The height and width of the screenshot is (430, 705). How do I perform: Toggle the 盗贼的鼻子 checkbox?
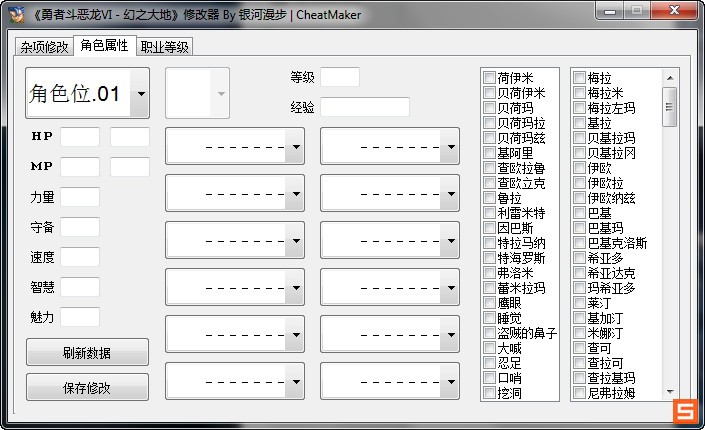[x=490, y=333]
